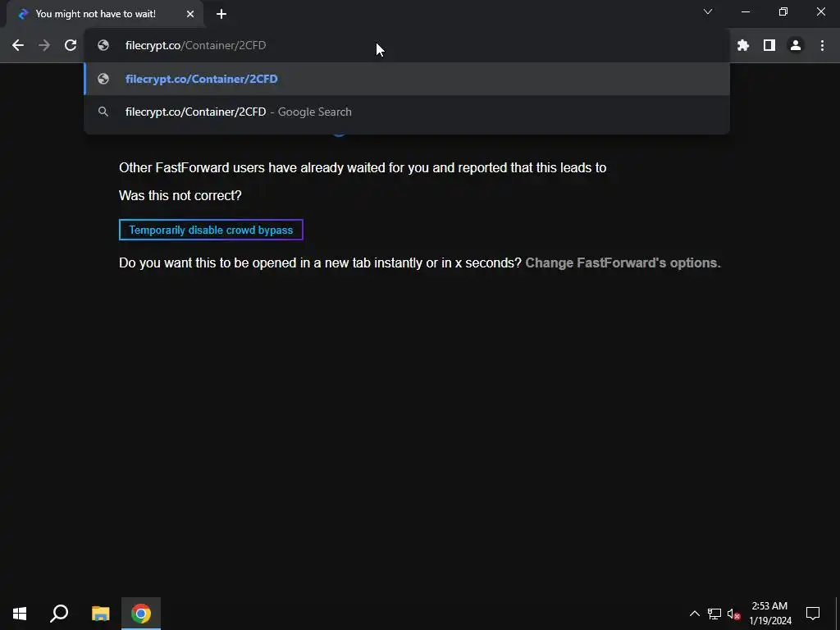This screenshot has width=840, height=630.
Task: Close the 'You might not have to wait!' tab
Action: click(190, 14)
